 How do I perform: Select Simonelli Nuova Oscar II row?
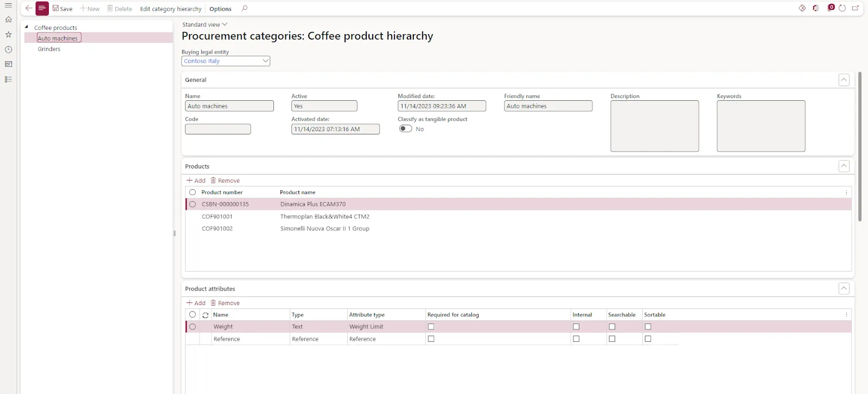pos(519,229)
